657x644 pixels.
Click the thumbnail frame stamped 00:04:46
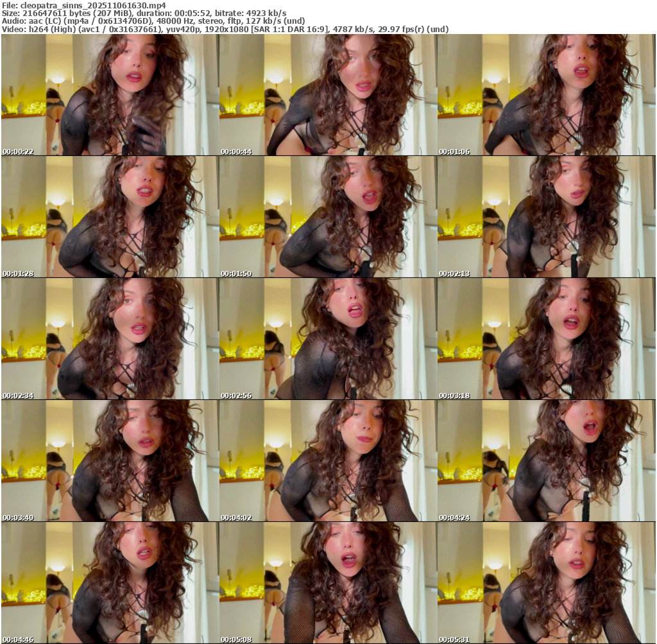[110, 583]
